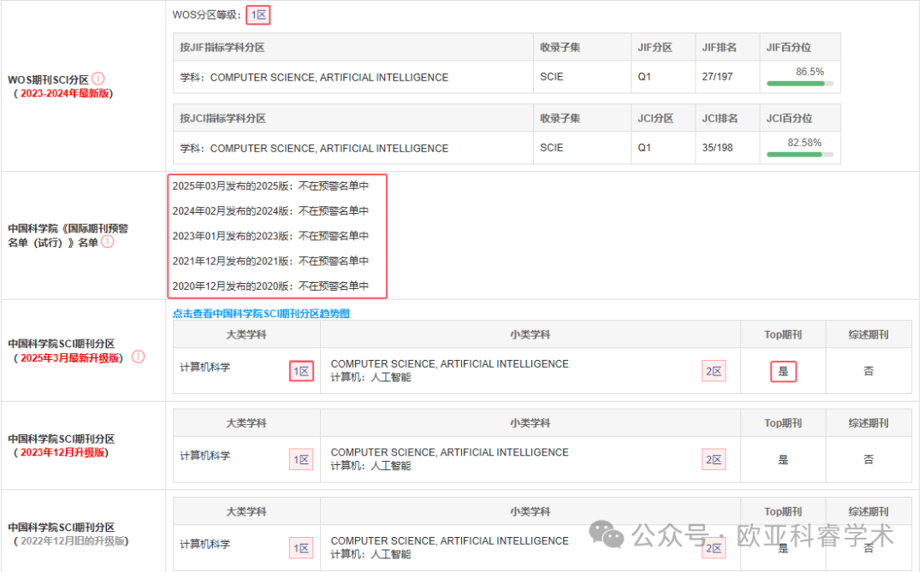Click the info icon beside 2025年3月最新升级版
Screen dimensions: 924x572
(138, 357)
